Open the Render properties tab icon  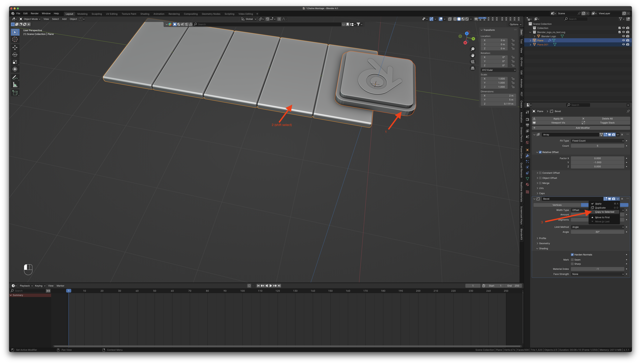point(527,119)
